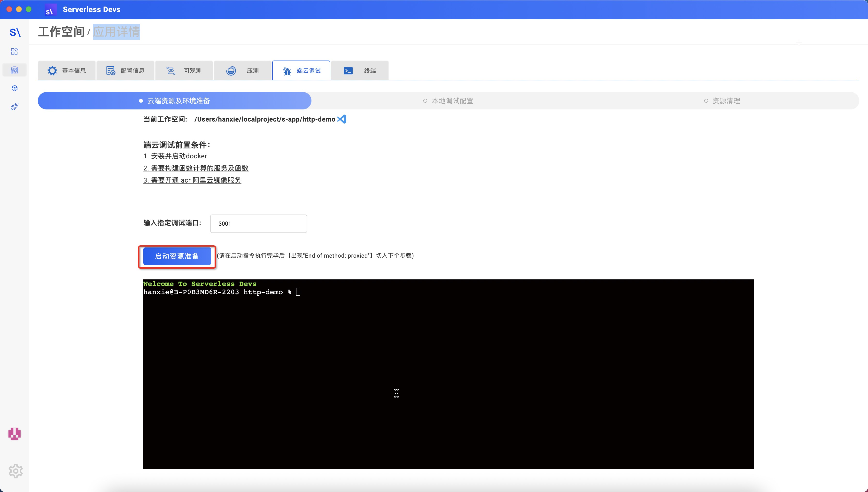
Task: Click the 'Welcome To Serverless Devs' terminal text
Action: tap(200, 284)
